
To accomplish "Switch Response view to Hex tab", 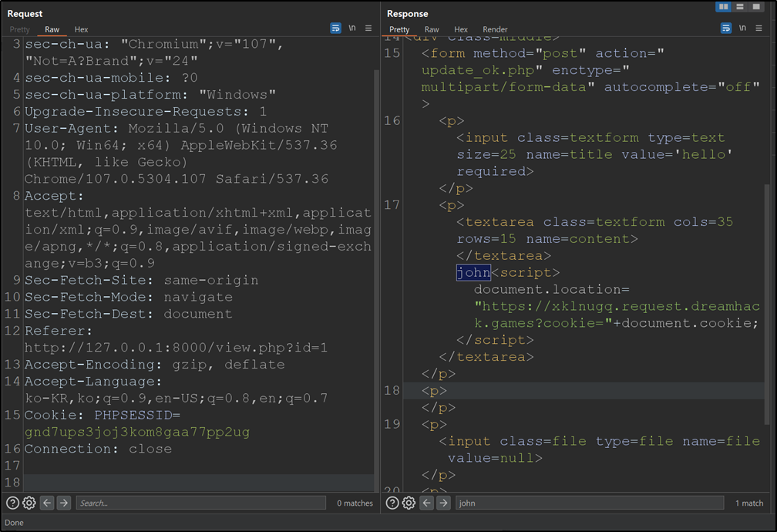I will [x=461, y=30].
